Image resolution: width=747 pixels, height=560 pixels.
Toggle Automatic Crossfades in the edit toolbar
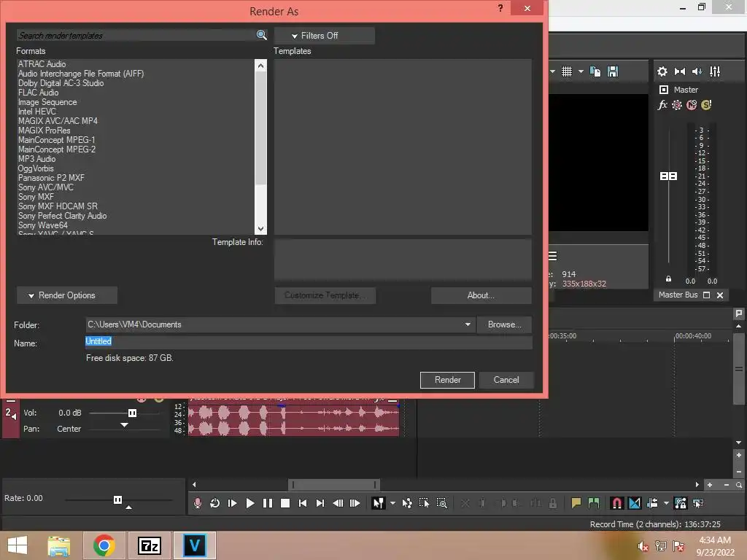(x=635, y=503)
